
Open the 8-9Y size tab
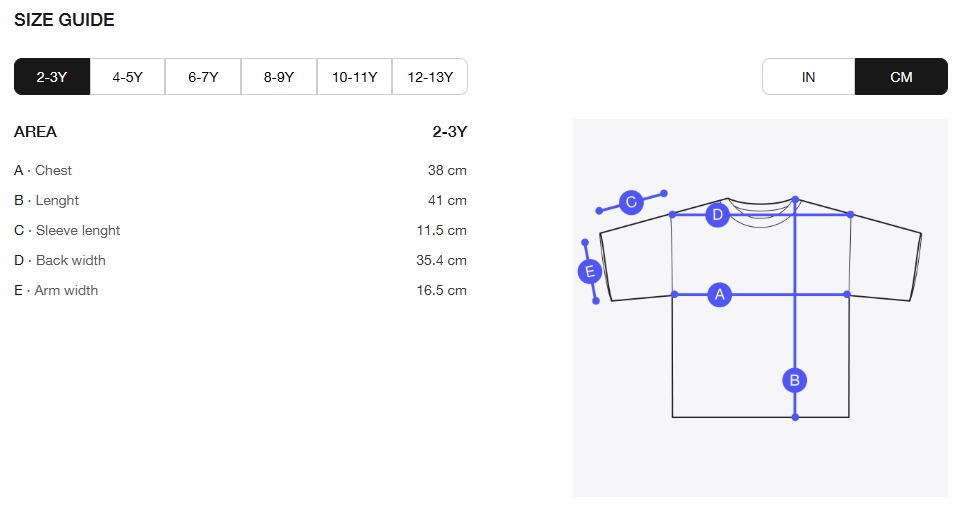point(279,77)
